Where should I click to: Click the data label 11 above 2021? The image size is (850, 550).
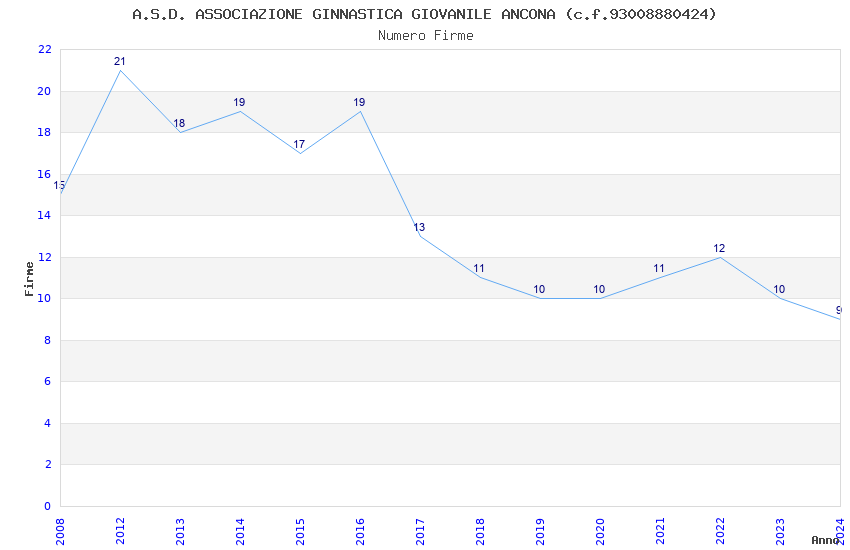(659, 268)
